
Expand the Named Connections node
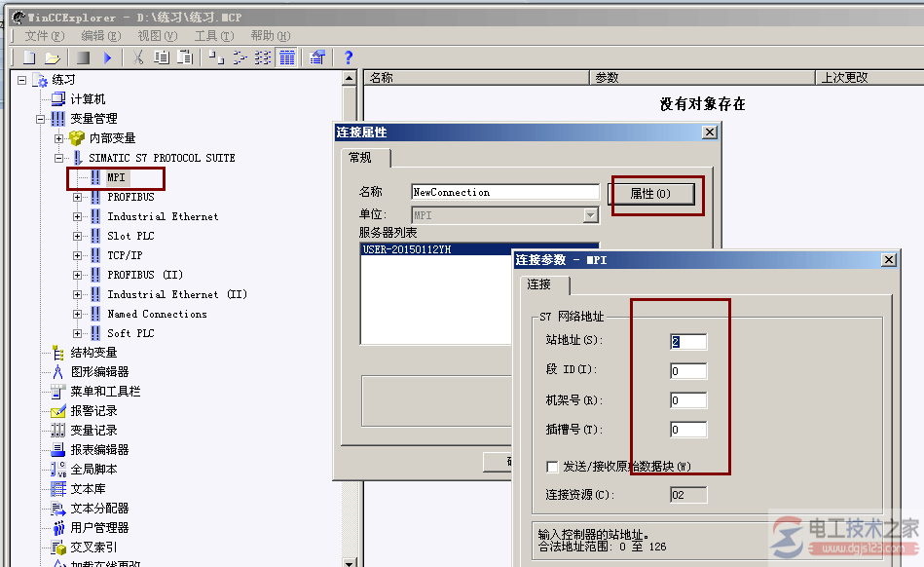(77, 314)
